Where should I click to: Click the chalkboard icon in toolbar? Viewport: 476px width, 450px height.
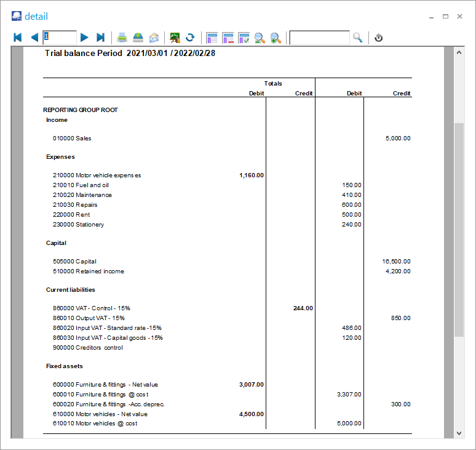175,38
